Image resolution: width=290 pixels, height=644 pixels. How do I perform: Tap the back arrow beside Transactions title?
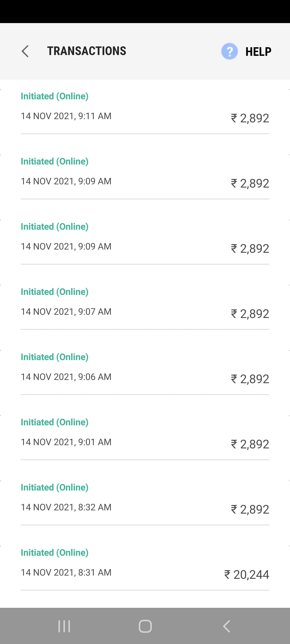coord(25,51)
